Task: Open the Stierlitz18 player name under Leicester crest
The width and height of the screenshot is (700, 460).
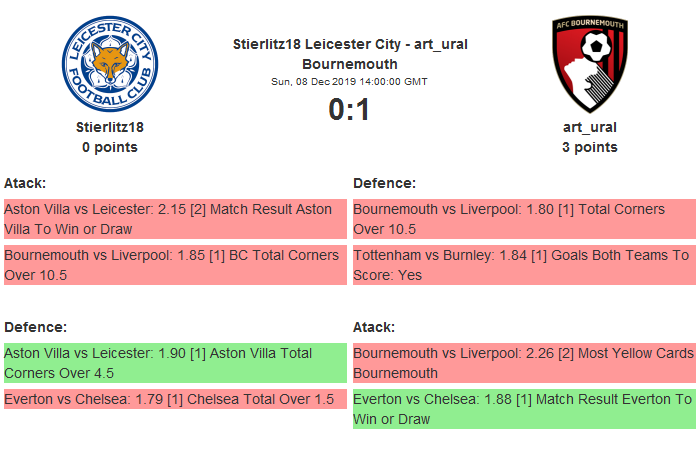Action: tap(110, 127)
